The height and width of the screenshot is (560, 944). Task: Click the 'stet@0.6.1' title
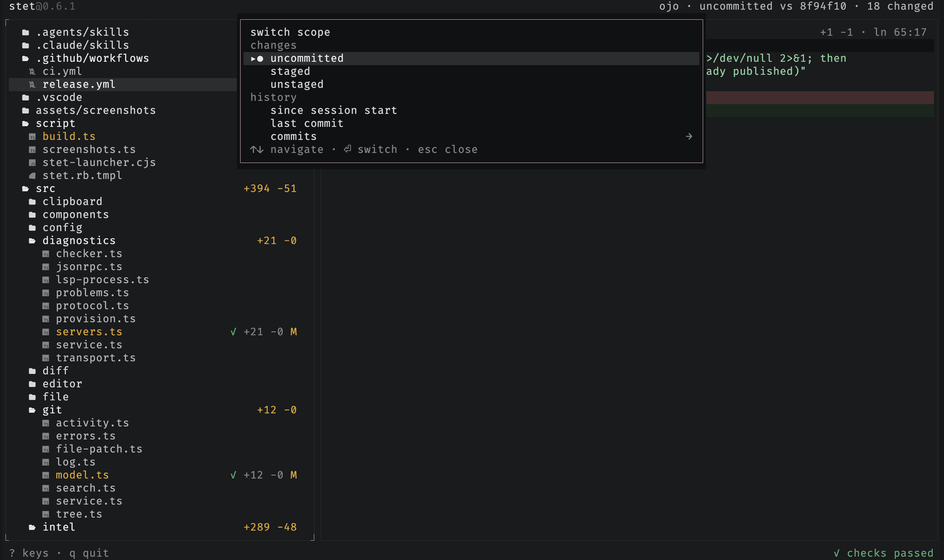point(42,6)
